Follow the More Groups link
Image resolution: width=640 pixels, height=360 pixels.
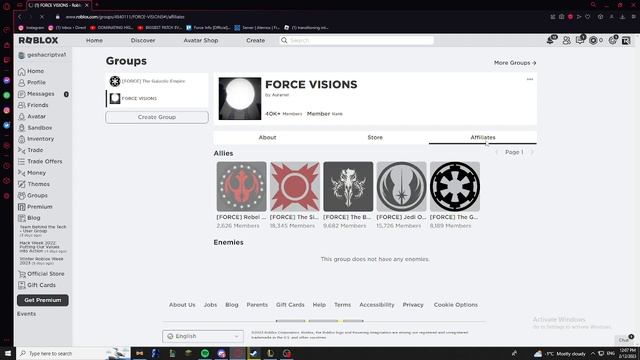click(x=515, y=63)
